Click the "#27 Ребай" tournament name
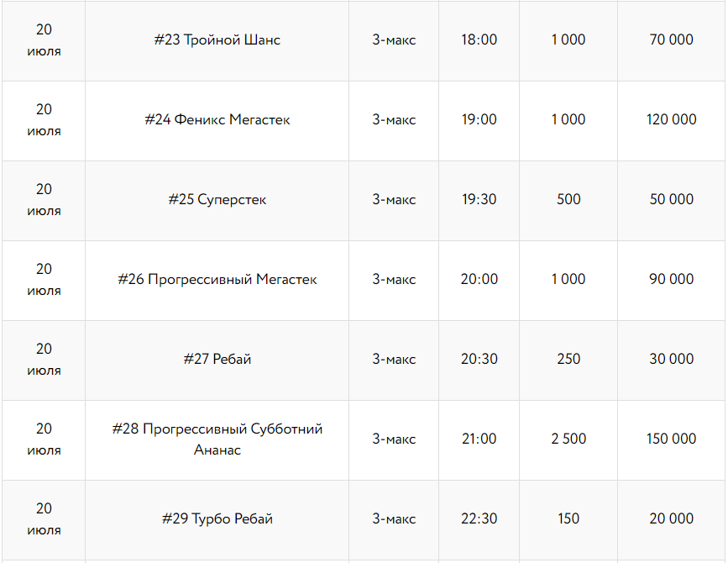This screenshot has height=563, width=728. point(217,359)
